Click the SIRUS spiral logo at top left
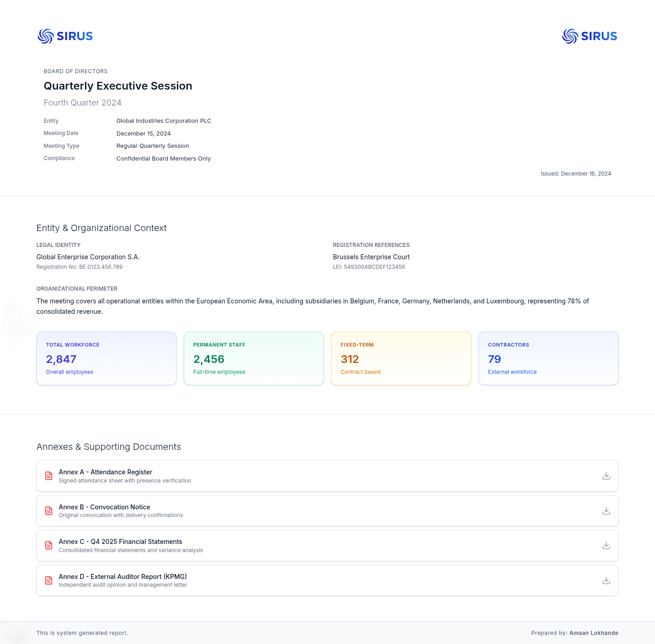The width and height of the screenshot is (655, 644). click(x=45, y=36)
